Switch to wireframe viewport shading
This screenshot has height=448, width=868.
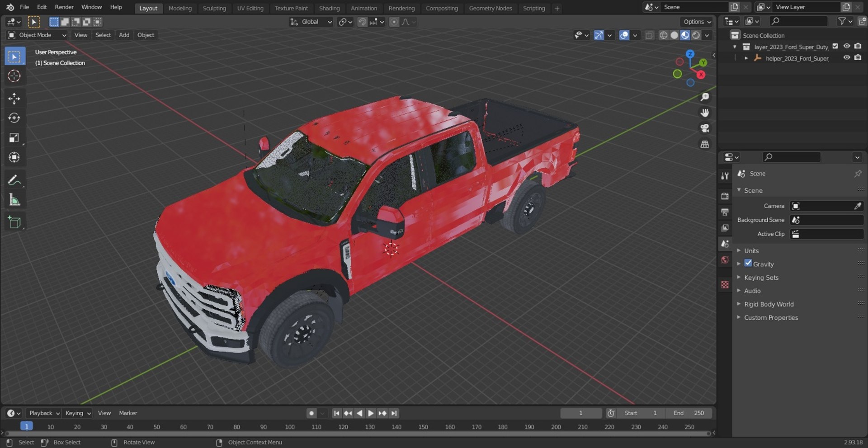click(663, 35)
